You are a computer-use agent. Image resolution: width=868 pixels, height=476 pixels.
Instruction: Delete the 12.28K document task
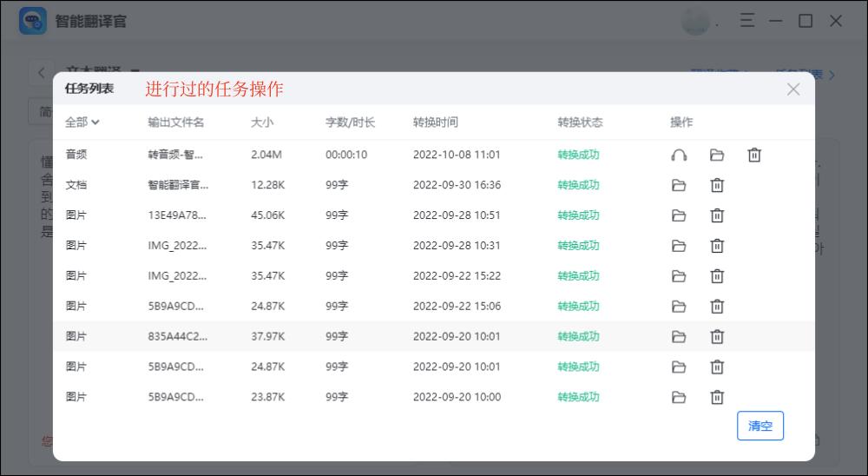[717, 185]
